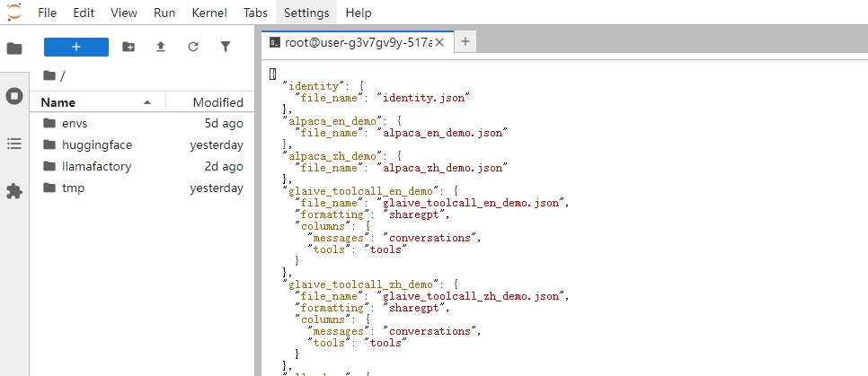Select the root terminal tab
The width and height of the screenshot is (868, 376).
pos(358,42)
